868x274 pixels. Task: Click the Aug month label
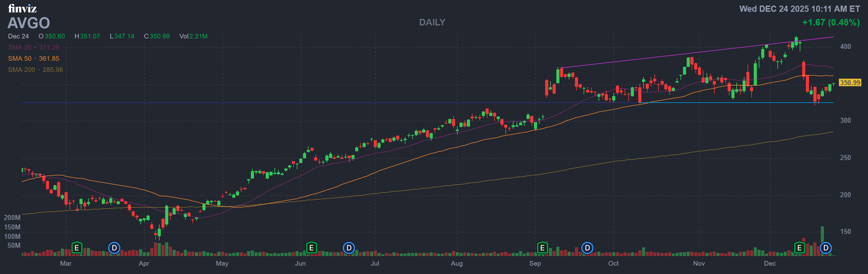click(x=457, y=263)
